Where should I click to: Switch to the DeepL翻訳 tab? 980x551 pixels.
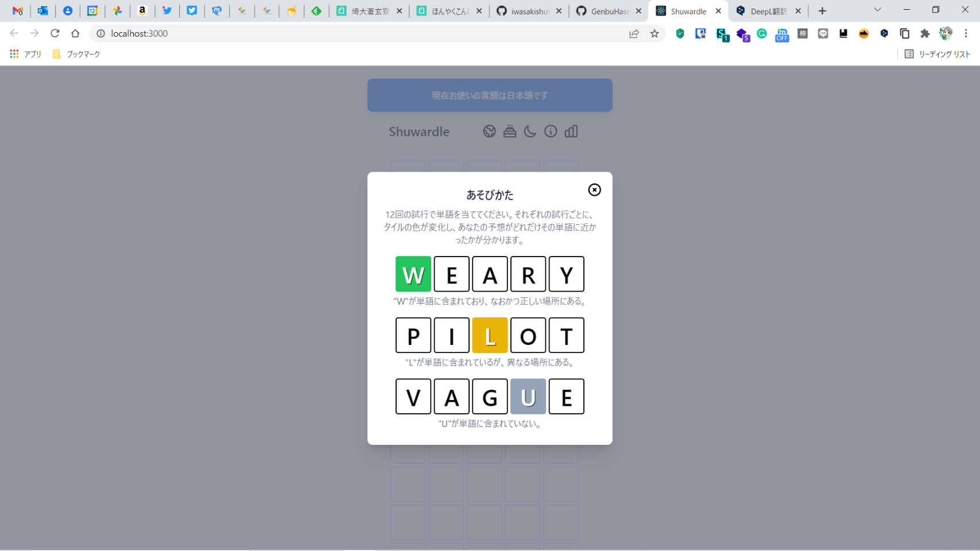(x=769, y=11)
